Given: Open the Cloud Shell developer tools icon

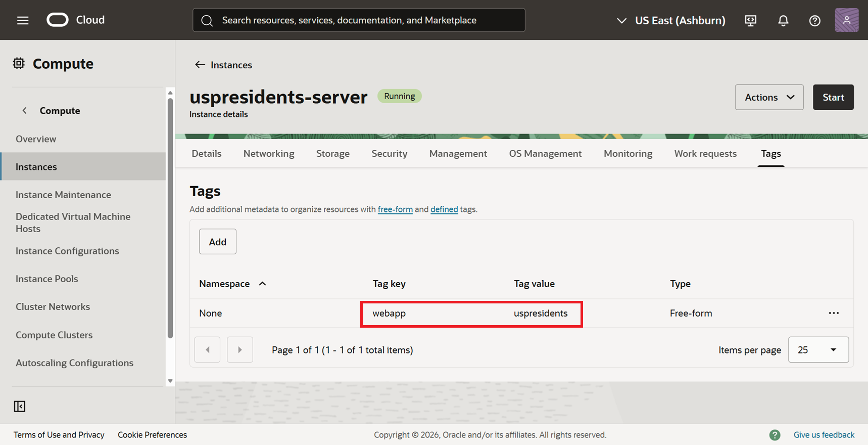Looking at the screenshot, I should pyautogui.click(x=750, y=20).
